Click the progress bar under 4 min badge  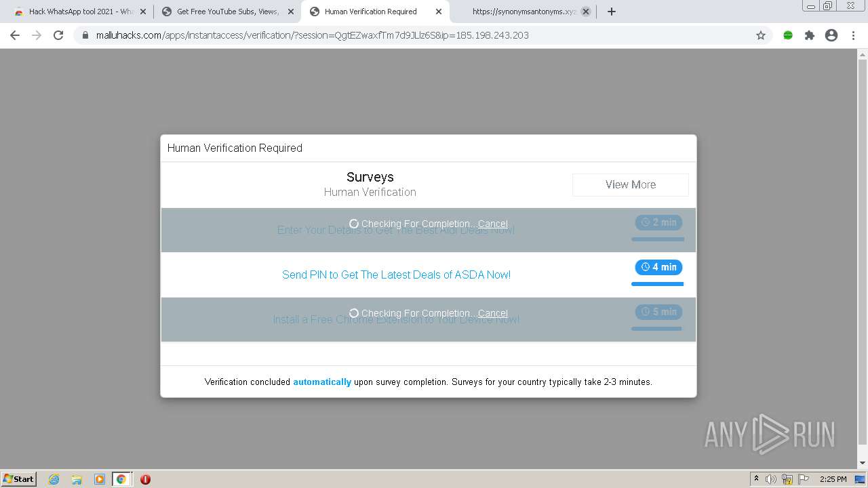658,284
